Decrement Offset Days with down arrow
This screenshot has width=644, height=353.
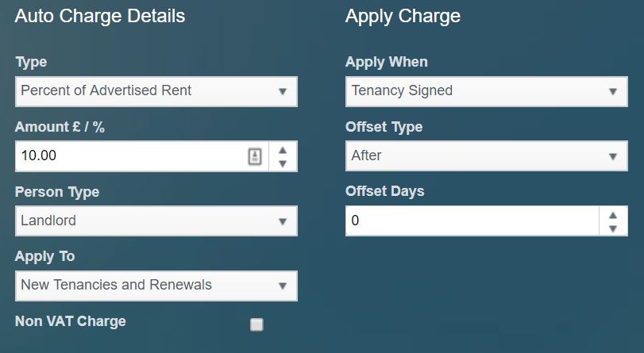click(x=612, y=228)
